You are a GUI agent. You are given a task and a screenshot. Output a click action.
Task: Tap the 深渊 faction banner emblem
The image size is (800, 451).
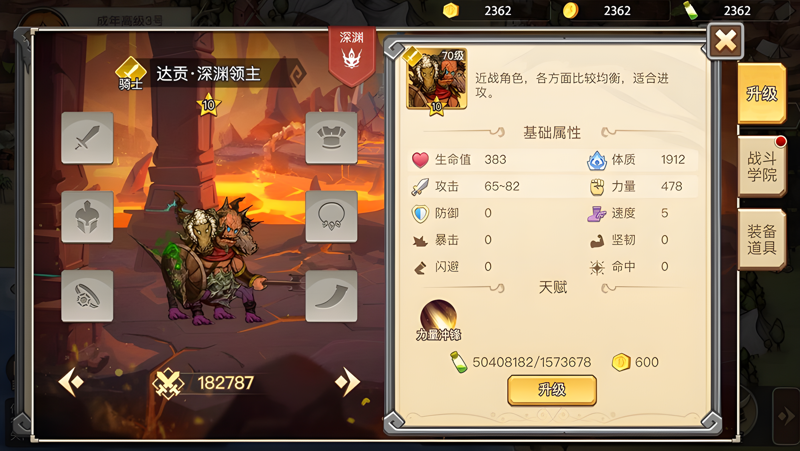[352, 55]
